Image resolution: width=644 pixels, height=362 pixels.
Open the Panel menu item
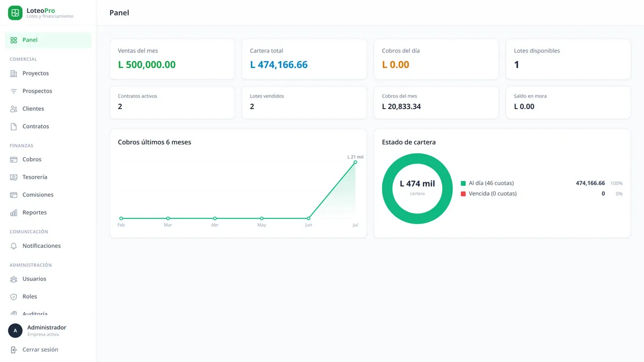(48, 40)
